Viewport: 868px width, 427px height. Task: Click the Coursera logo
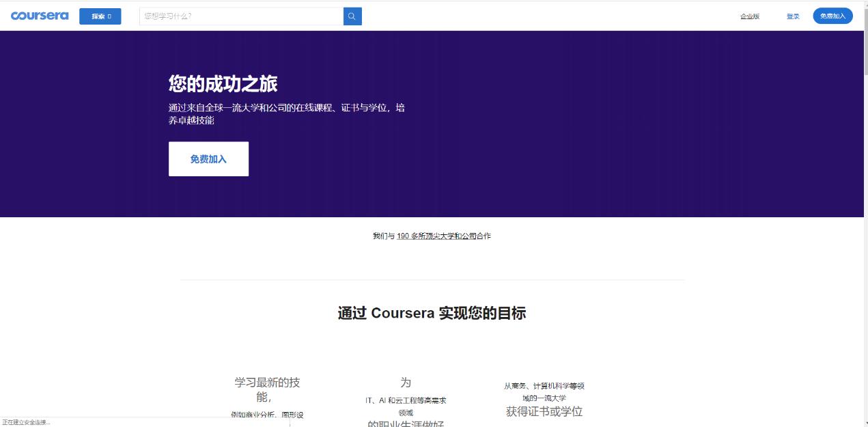(x=40, y=16)
